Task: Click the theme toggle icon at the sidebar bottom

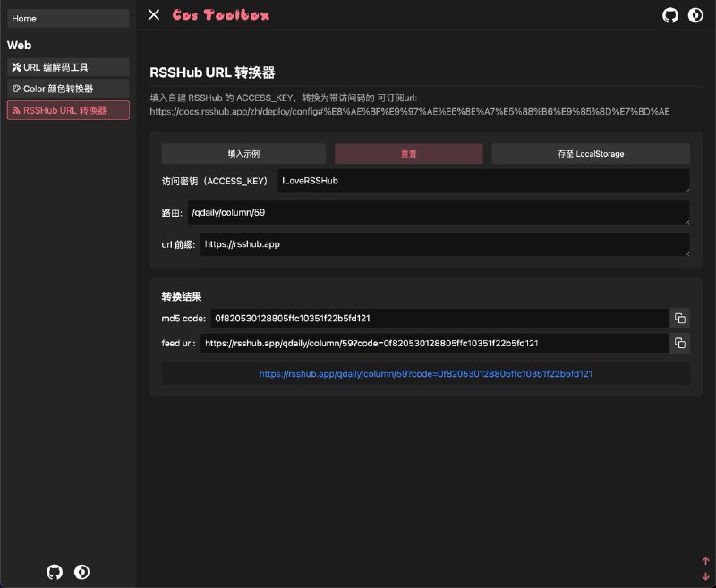Action: pyautogui.click(x=81, y=572)
